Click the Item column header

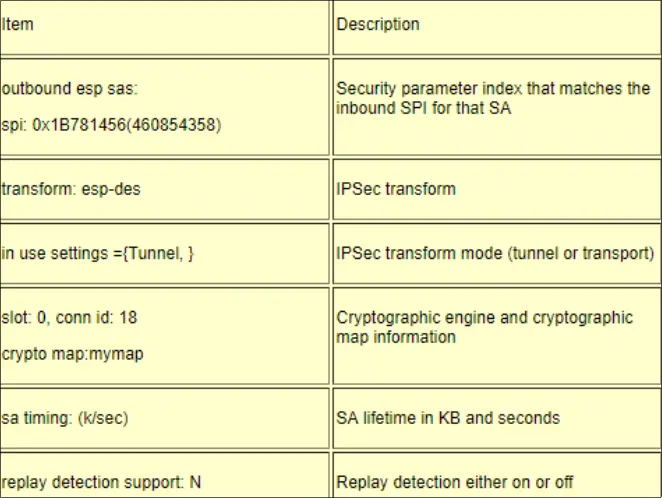pos(18,24)
